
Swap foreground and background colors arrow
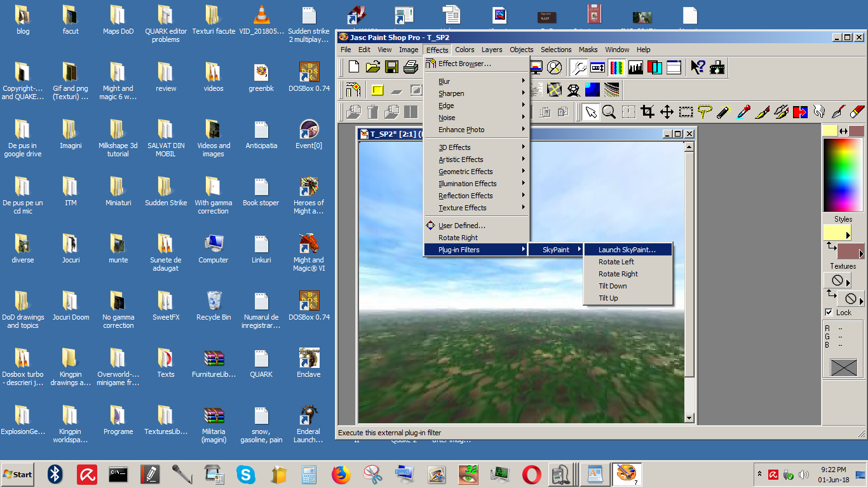click(x=843, y=131)
